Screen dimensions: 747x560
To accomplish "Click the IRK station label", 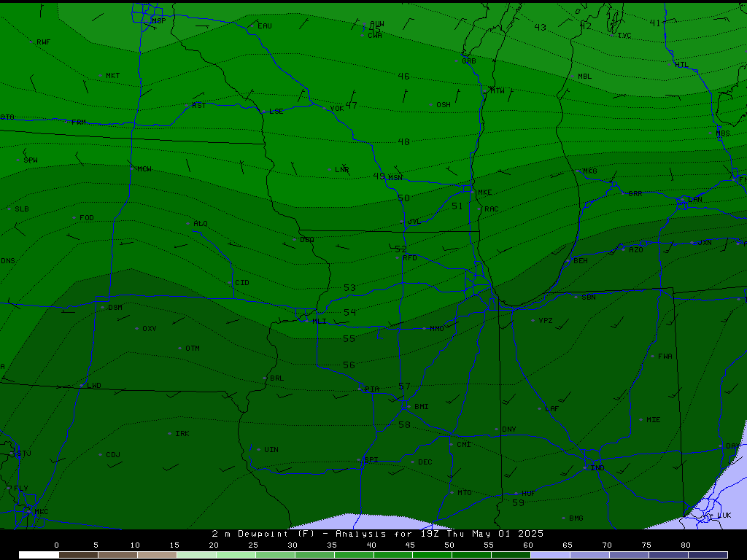I will [182, 433].
